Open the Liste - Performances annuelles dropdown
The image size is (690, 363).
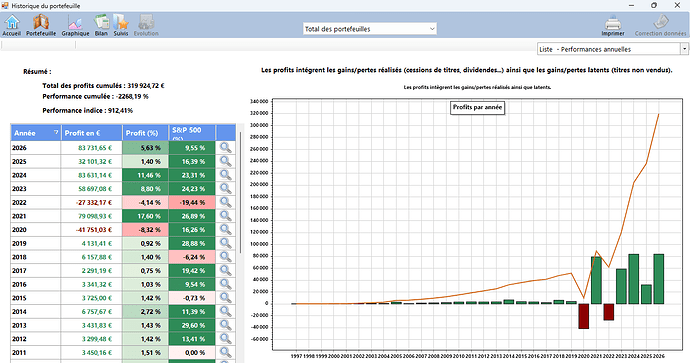613,49
